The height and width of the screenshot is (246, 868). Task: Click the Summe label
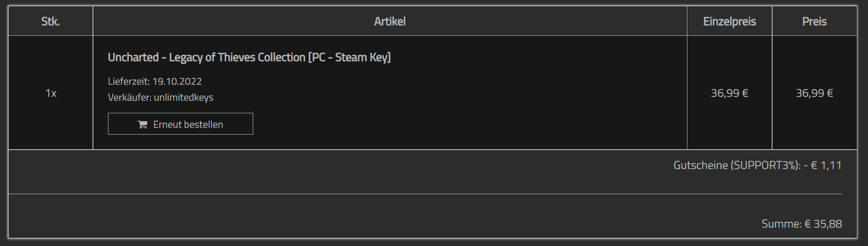click(x=781, y=224)
